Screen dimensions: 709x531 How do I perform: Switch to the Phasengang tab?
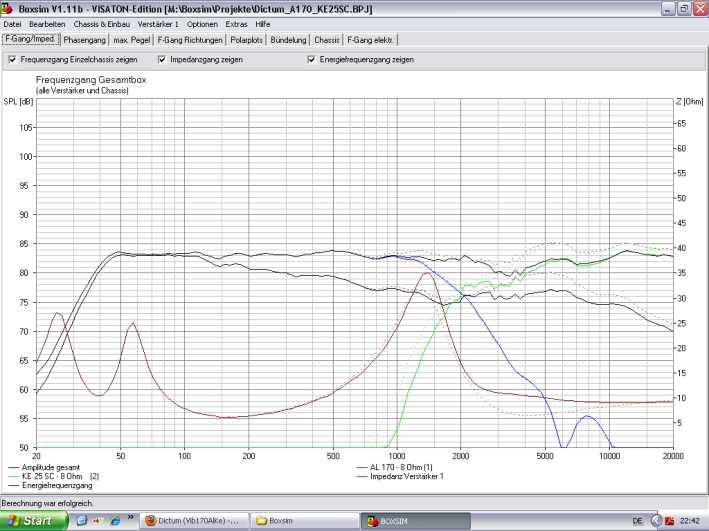[84, 41]
